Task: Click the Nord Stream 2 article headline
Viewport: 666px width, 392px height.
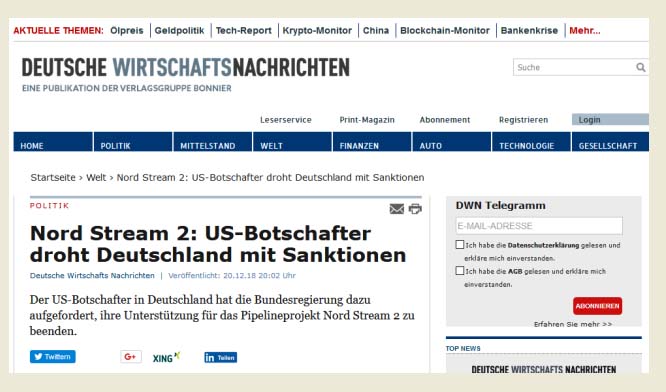Action: (x=218, y=244)
